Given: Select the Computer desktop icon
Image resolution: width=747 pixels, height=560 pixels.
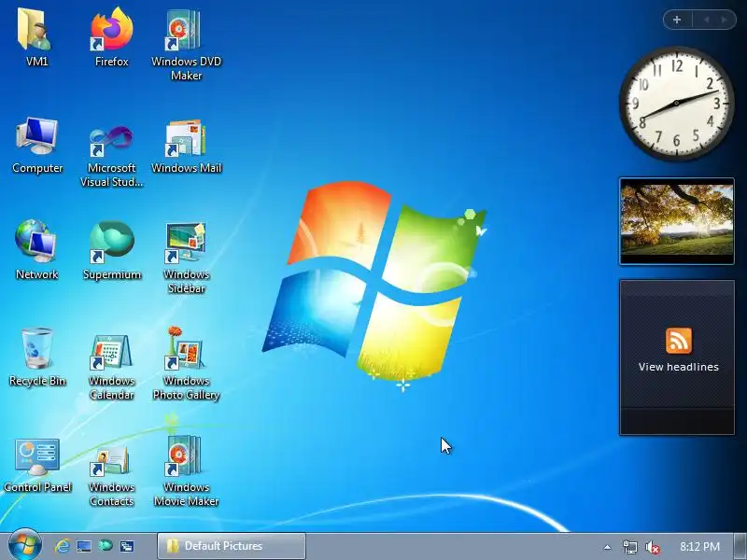Looking at the screenshot, I should [x=37, y=146].
